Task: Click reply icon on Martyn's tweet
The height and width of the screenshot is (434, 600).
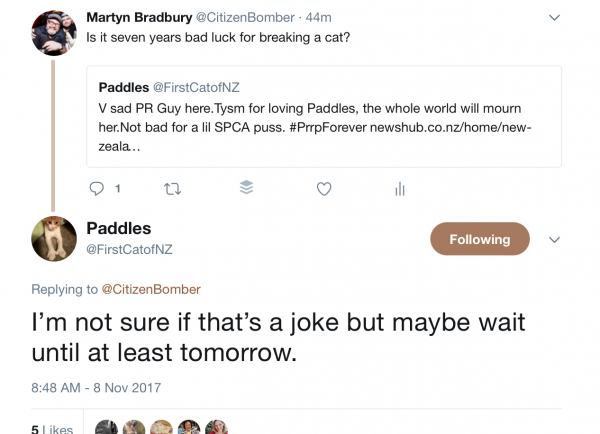Action: [x=97, y=188]
